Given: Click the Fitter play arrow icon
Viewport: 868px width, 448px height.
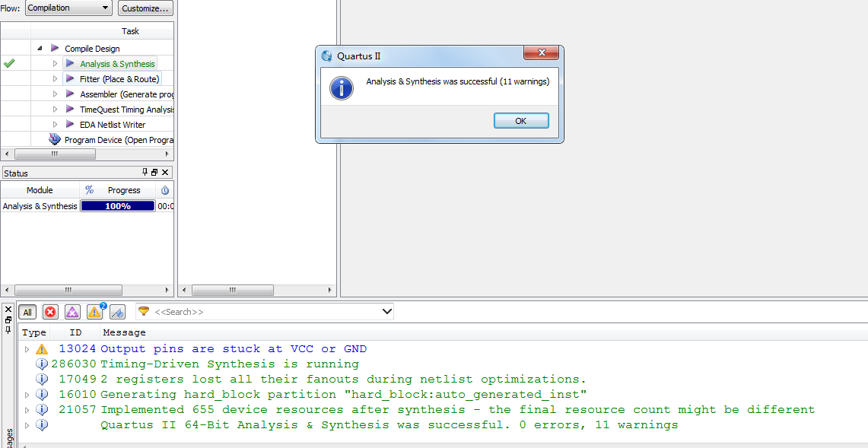Looking at the screenshot, I should pos(70,78).
